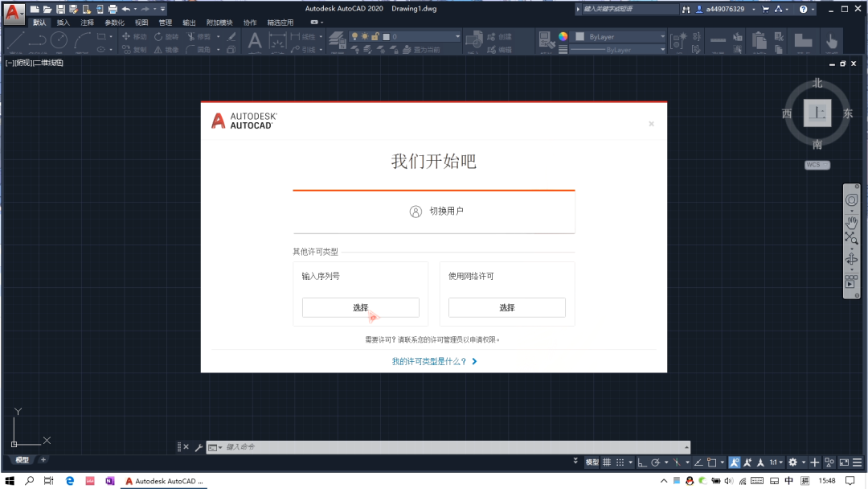Expand the rectangle tool dropdown arrow

[x=111, y=36]
